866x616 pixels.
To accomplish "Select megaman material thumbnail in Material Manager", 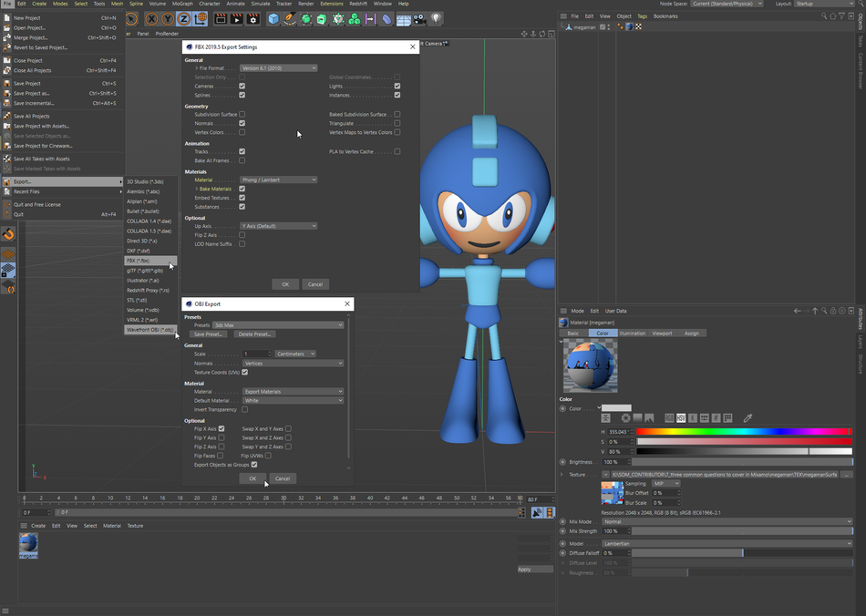I will point(28,546).
